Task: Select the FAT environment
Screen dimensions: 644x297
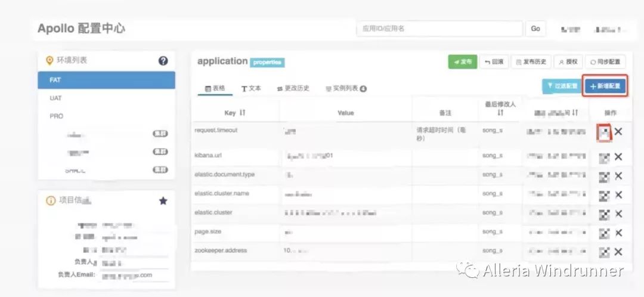Action: (106, 80)
